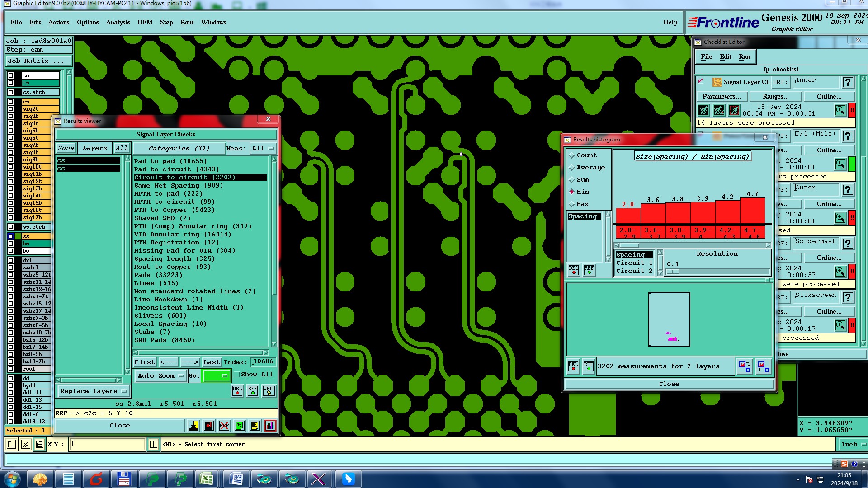
Task: Open Word from the Windows taskbar
Action: (x=236, y=479)
